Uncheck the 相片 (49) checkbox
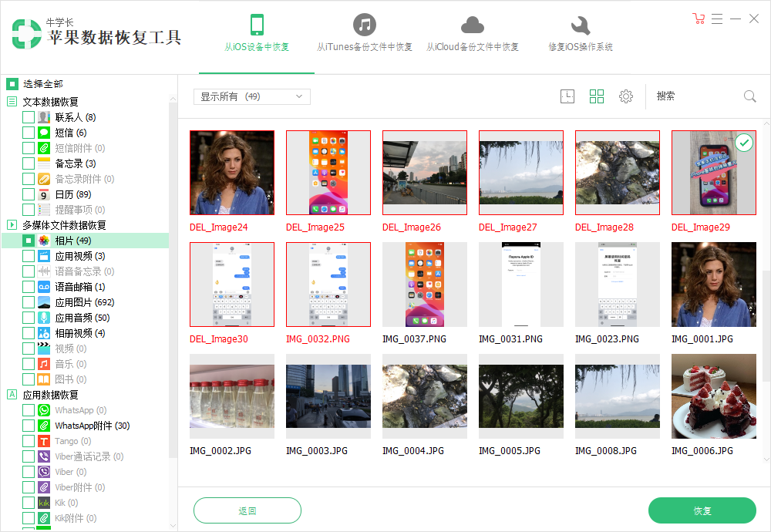This screenshot has width=771, height=532. pyautogui.click(x=29, y=241)
